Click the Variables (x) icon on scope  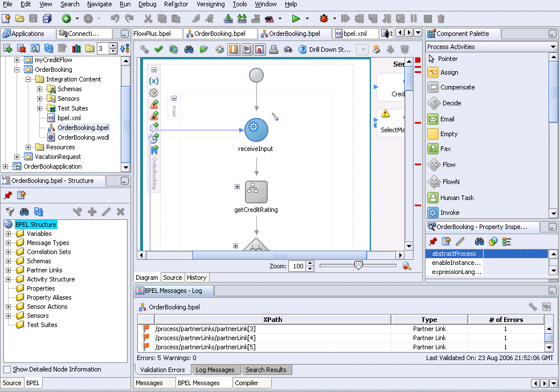(154, 81)
